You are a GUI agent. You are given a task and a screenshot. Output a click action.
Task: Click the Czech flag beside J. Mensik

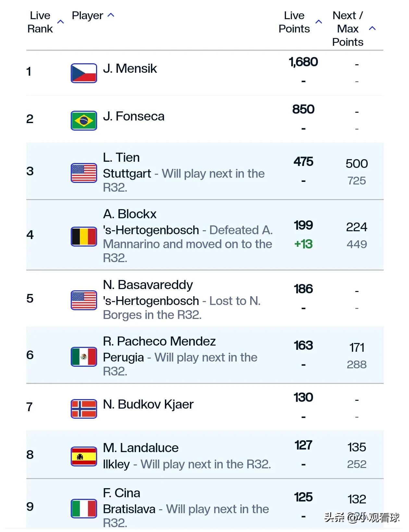tap(84, 73)
